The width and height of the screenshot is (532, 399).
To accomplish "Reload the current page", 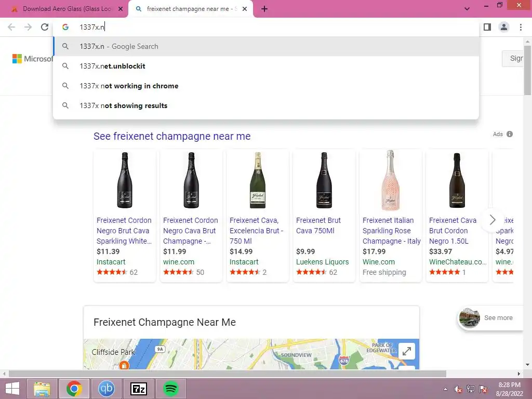I will pos(45,27).
